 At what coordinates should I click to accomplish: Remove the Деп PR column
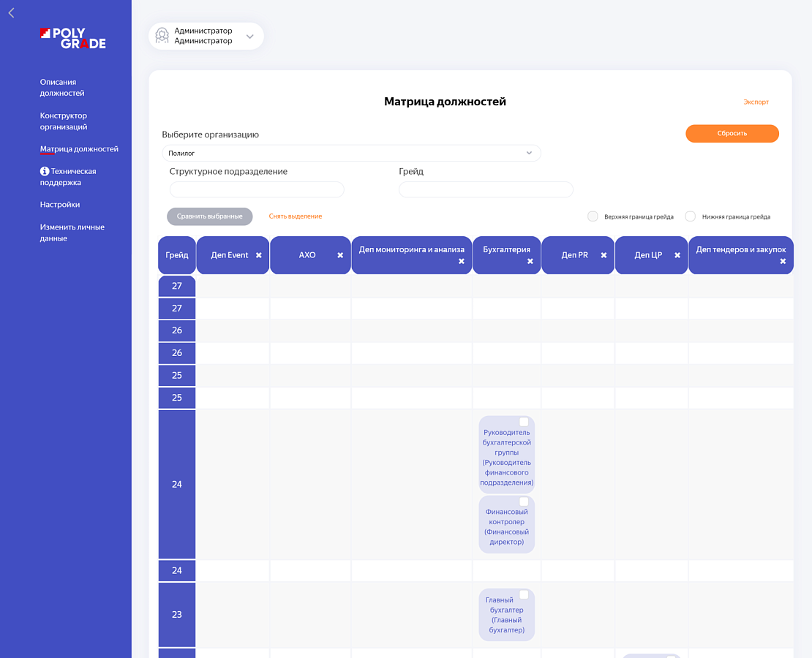coord(604,255)
